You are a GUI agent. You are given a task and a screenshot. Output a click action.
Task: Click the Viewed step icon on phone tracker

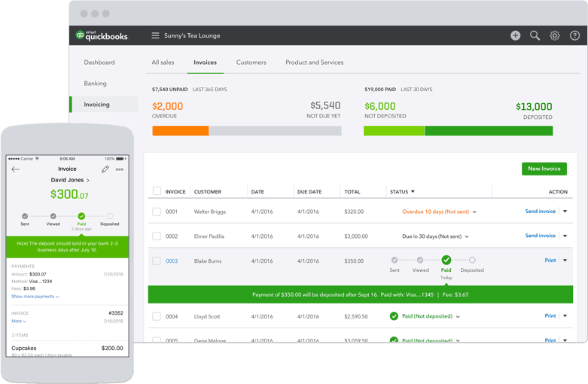click(53, 216)
